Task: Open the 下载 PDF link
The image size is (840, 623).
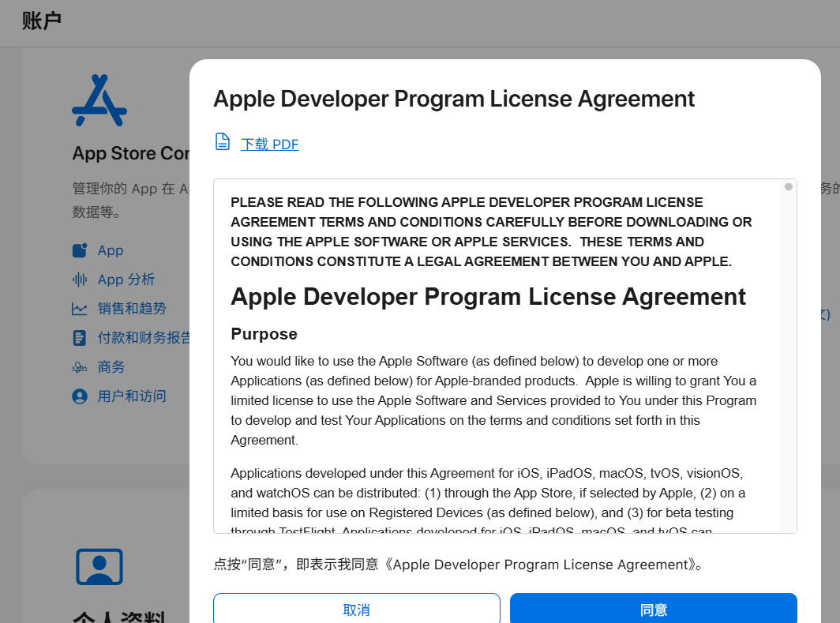Action: point(269,144)
